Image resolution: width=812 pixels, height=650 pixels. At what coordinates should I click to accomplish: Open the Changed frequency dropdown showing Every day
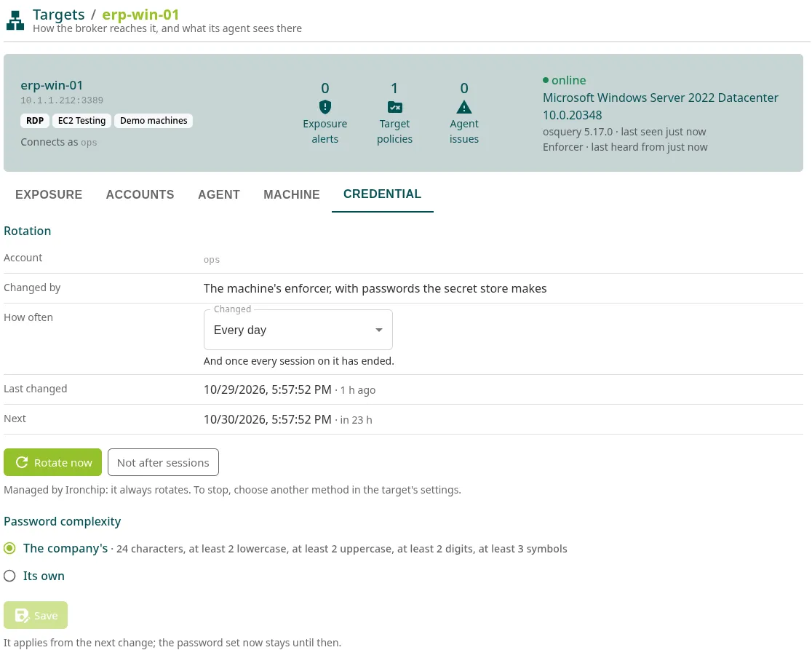tap(298, 330)
